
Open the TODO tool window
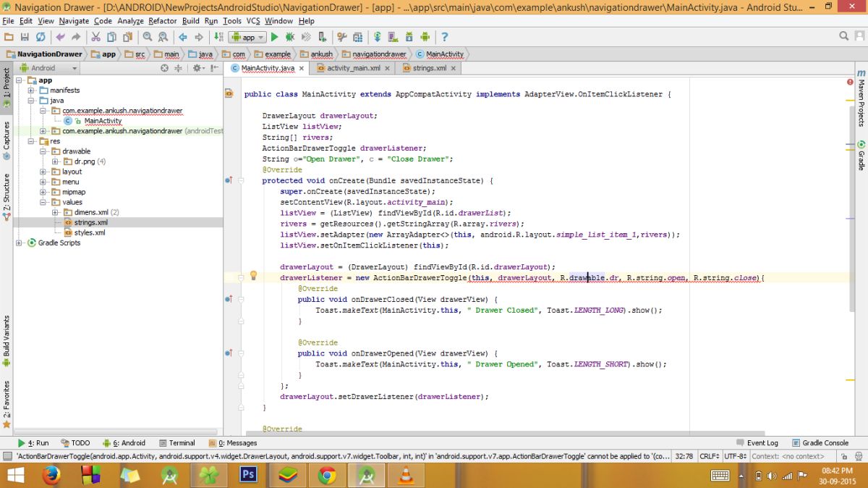coord(76,442)
